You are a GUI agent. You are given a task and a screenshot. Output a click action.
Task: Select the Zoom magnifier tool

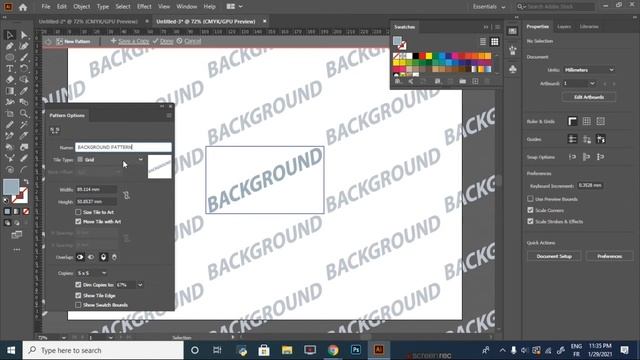click(x=24, y=113)
